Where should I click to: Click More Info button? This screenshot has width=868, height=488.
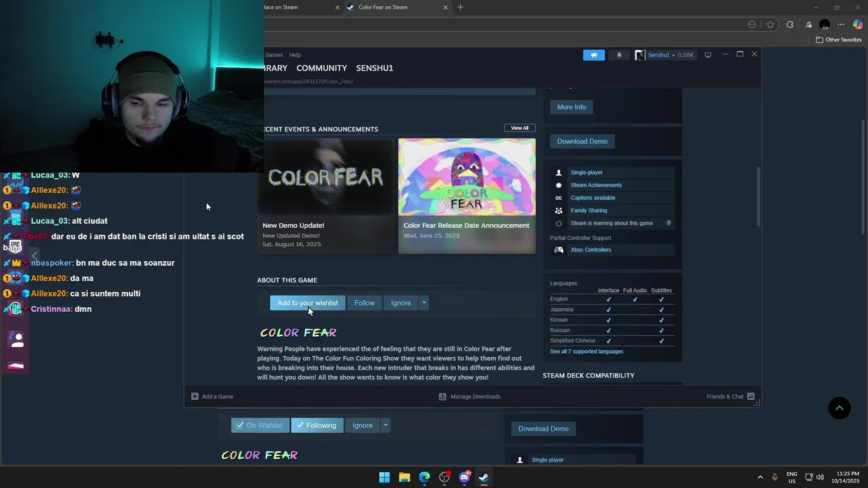(x=572, y=107)
